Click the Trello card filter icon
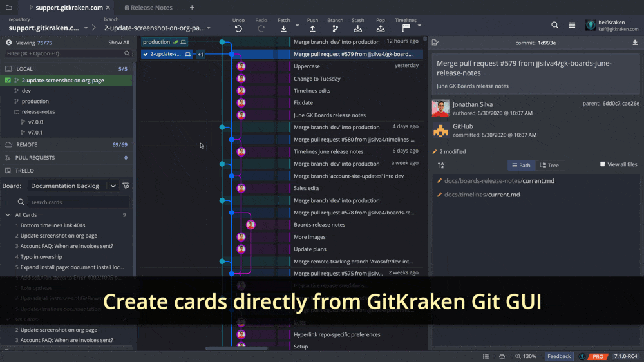The image size is (644, 362). pos(126,186)
